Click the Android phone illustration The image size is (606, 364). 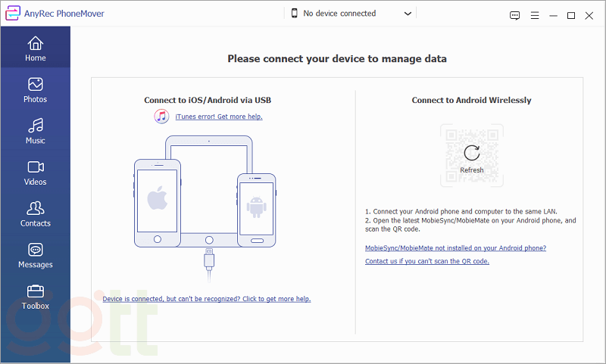255,209
